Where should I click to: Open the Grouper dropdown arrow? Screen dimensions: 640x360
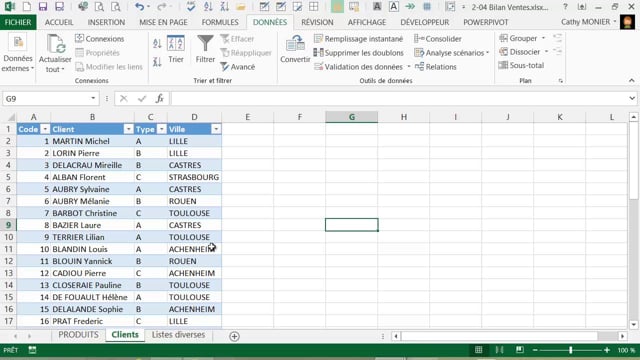pyautogui.click(x=543, y=38)
